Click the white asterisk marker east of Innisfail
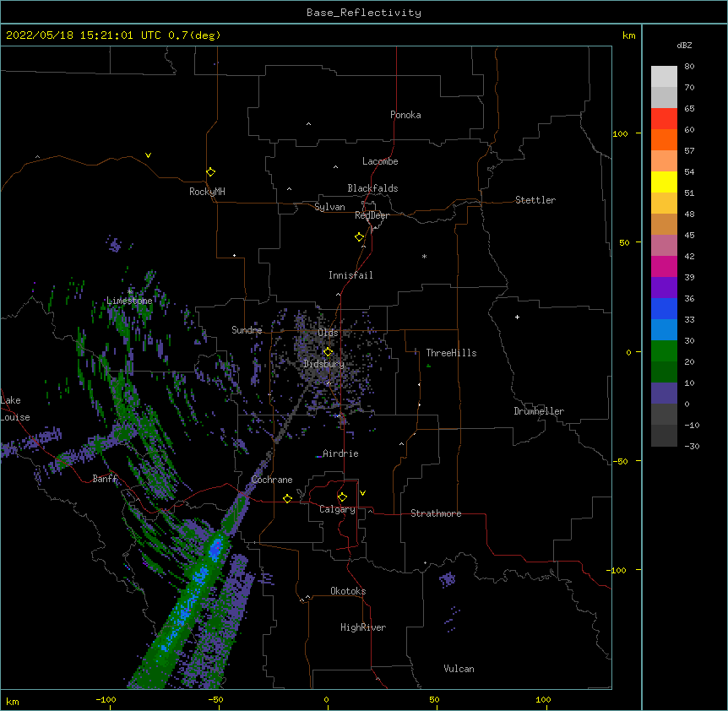 pyautogui.click(x=424, y=256)
